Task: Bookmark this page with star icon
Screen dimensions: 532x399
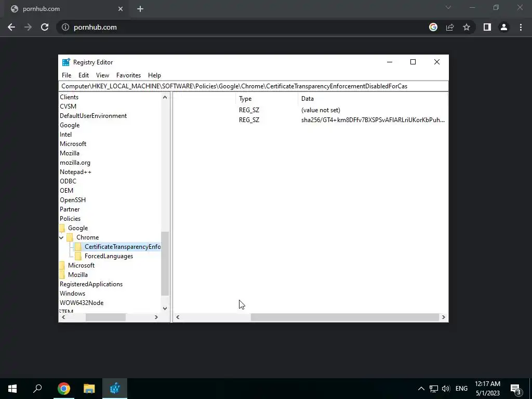Action: (x=467, y=27)
